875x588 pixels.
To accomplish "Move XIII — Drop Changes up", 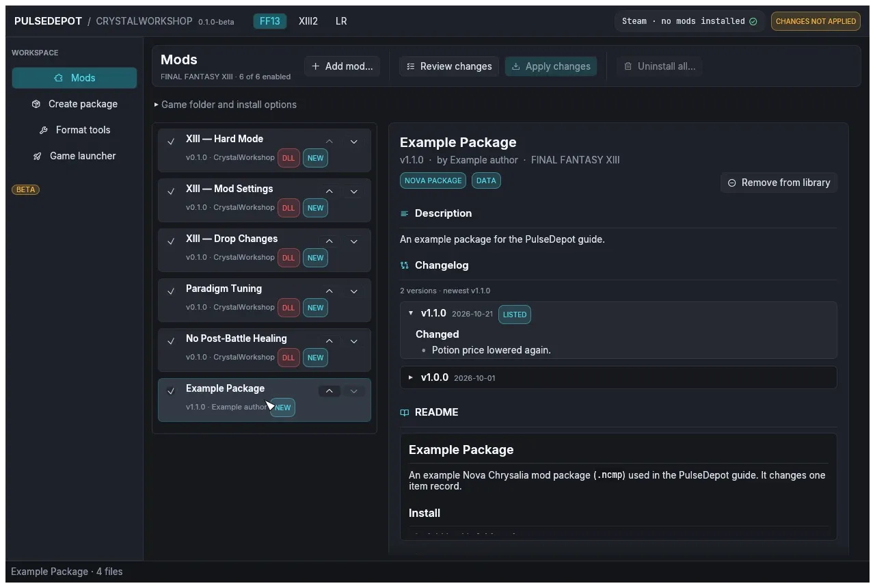I will [329, 241].
